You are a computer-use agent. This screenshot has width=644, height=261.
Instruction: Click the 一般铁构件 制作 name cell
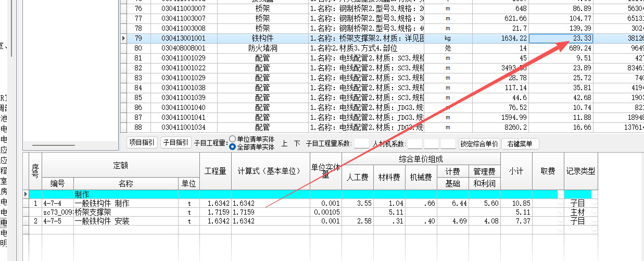click(126, 204)
